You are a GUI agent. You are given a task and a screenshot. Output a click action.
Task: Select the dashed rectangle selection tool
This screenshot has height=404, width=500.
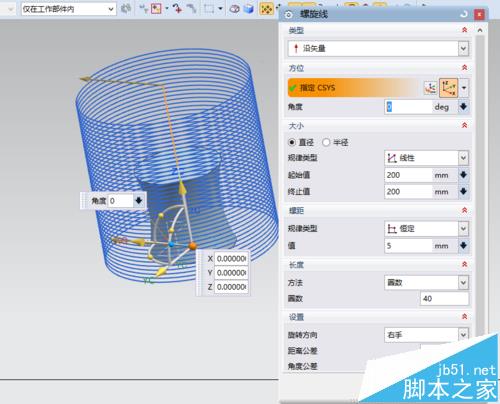point(209,9)
